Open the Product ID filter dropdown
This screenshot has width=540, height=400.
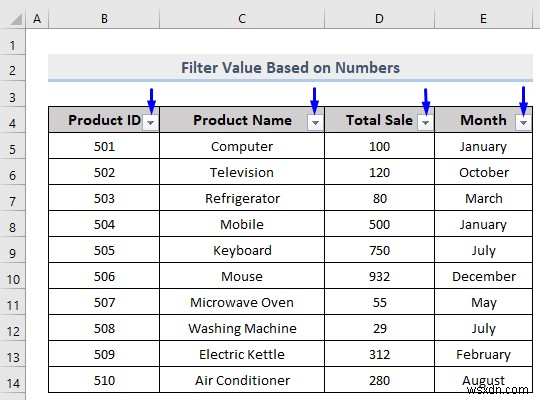tap(150, 123)
